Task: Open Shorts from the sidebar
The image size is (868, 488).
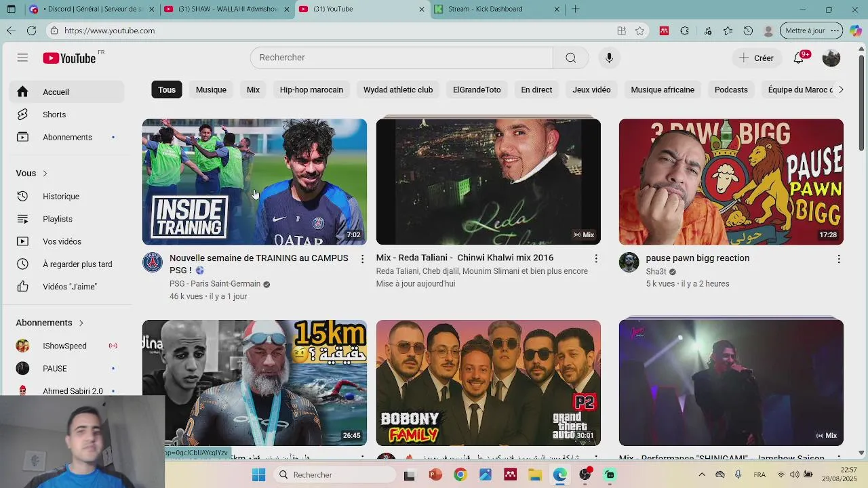Action: click(x=66, y=115)
